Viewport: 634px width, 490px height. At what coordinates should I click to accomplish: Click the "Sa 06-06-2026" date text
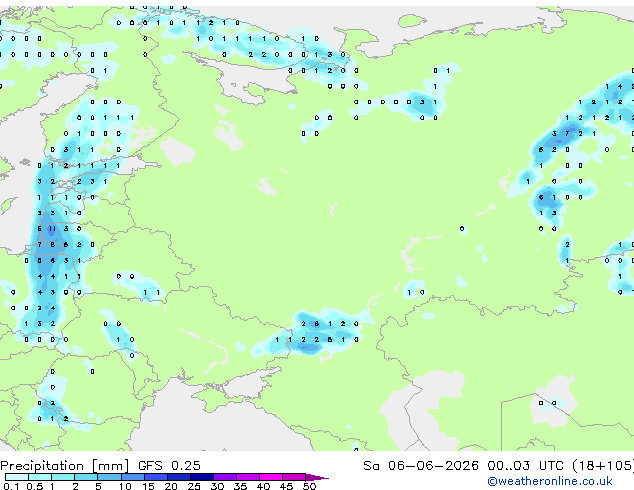click(421, 466)
